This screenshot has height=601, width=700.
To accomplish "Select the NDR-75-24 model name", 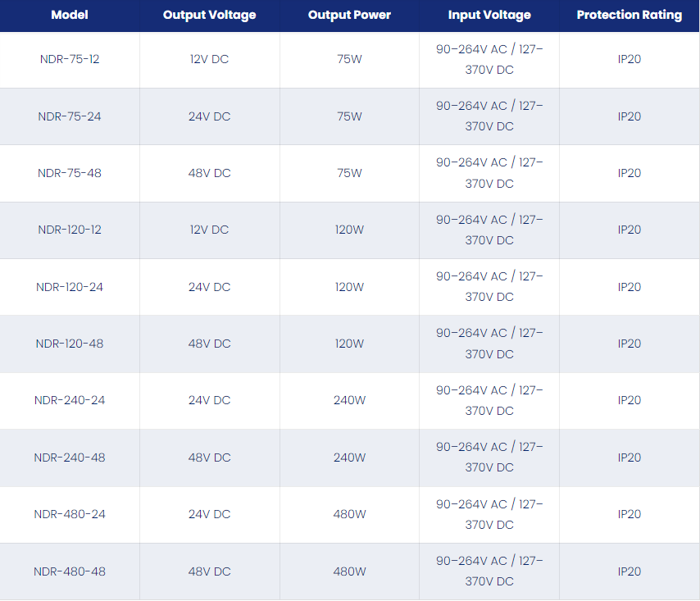I will coord(70,116).
